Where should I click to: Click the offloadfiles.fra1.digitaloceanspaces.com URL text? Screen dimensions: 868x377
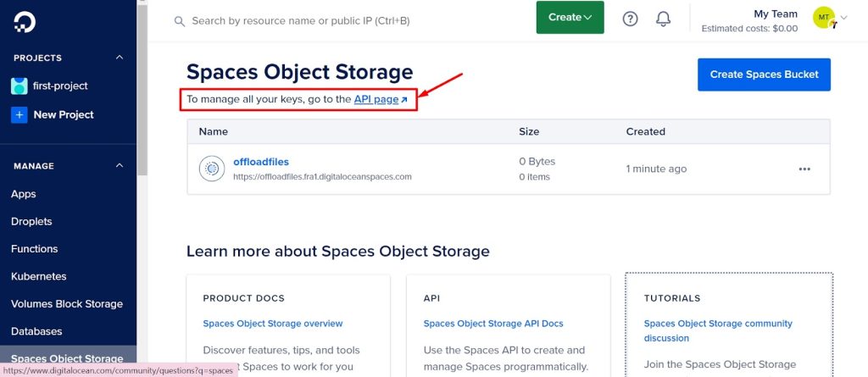click(322, 177)
